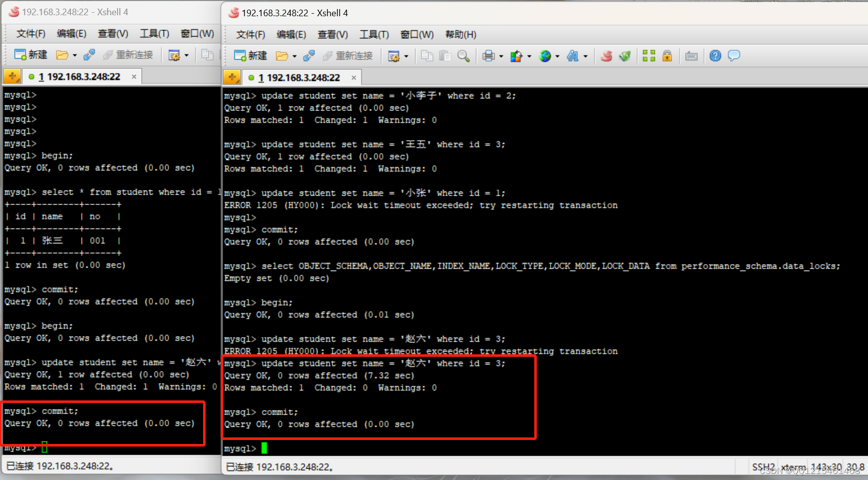Click the New session icon in left window
Image resolution: width=868 pixels, height=480 pixels.
click(30, 55)
